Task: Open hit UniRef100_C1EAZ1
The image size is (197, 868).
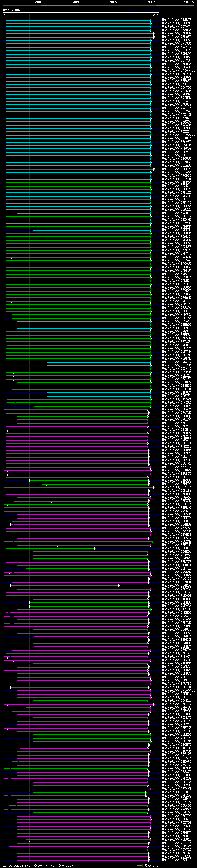Action: 177,410
